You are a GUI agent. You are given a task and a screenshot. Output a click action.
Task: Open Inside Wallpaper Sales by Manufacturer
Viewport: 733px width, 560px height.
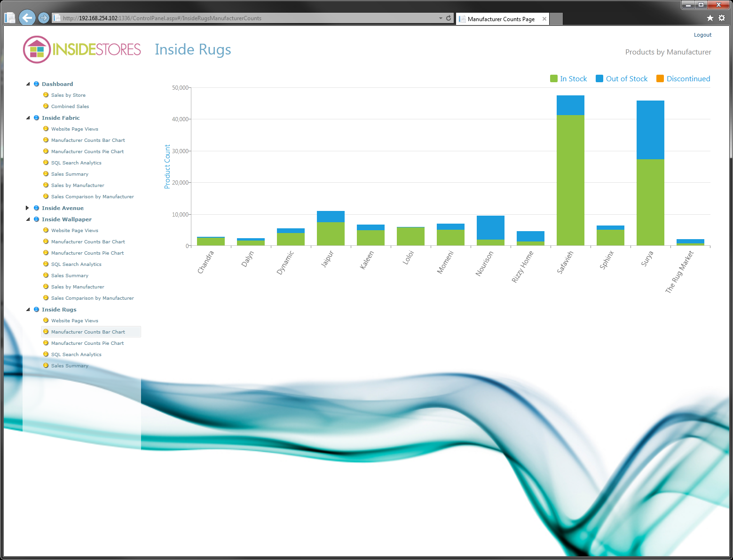(78, 287)
